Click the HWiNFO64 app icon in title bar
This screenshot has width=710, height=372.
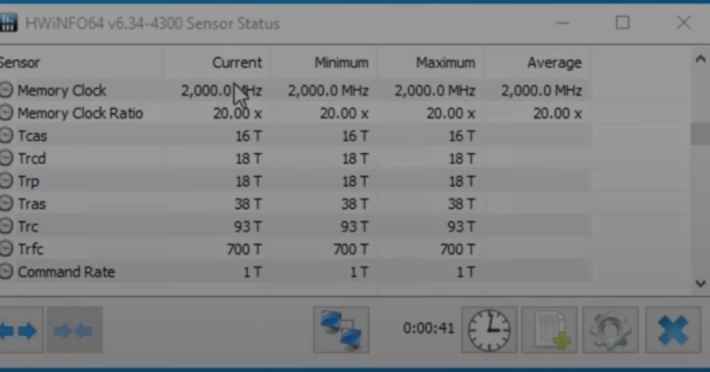[7, 23]
